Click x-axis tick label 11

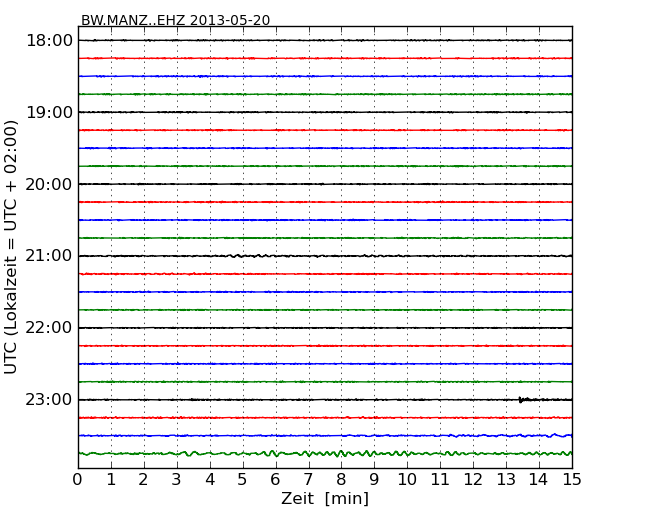[x=440, y=480]
